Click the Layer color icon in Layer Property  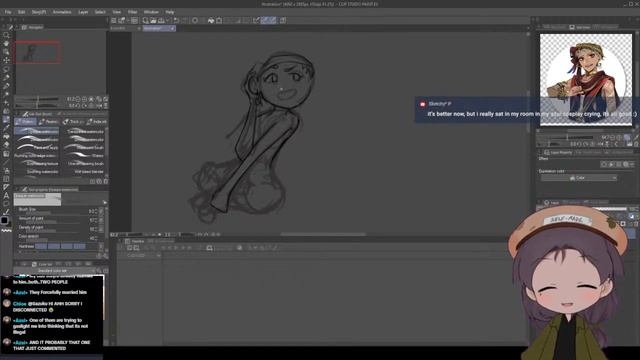[x=625, y=164]
